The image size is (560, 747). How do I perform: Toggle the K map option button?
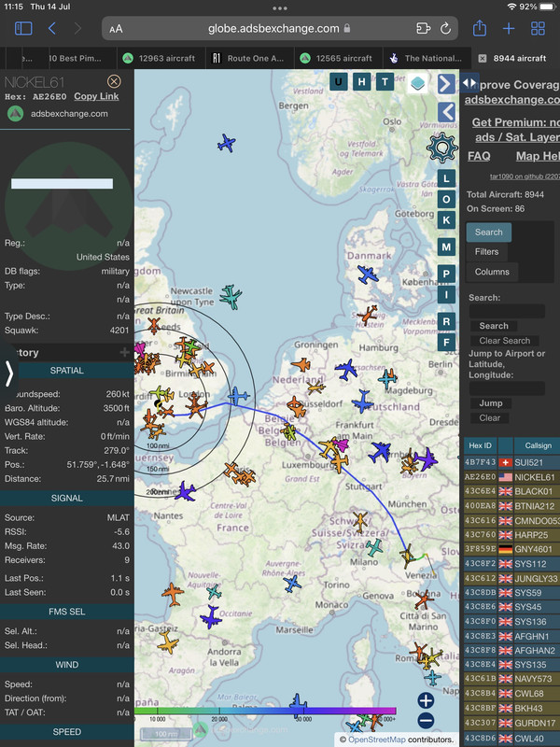446,219
